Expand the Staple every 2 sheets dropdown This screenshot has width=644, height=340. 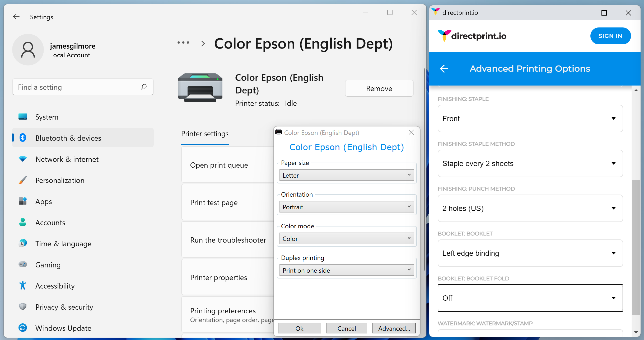point(530,163)
